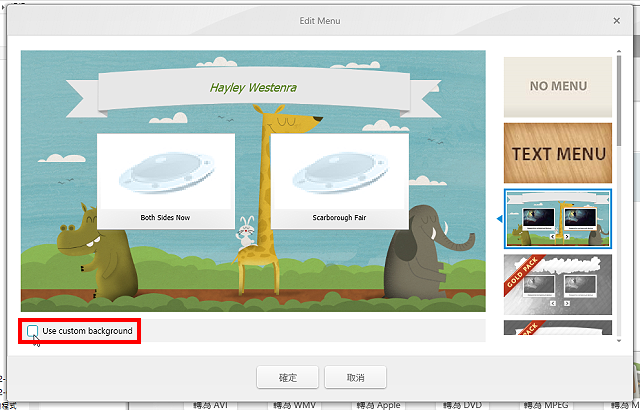Select the TEXT MENU wooden template

(x=558, y=153)
